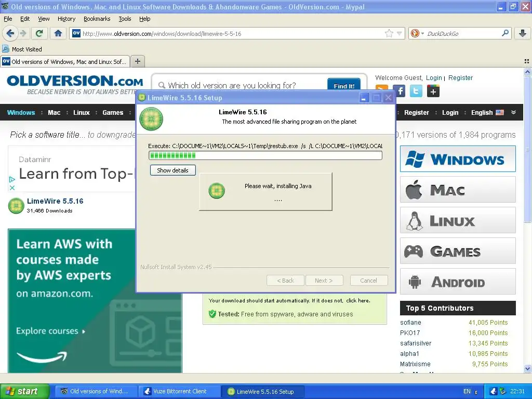
Task: Switch to Vuze Bittorrent Client taskbar item
Action: [x=180, y=391]
